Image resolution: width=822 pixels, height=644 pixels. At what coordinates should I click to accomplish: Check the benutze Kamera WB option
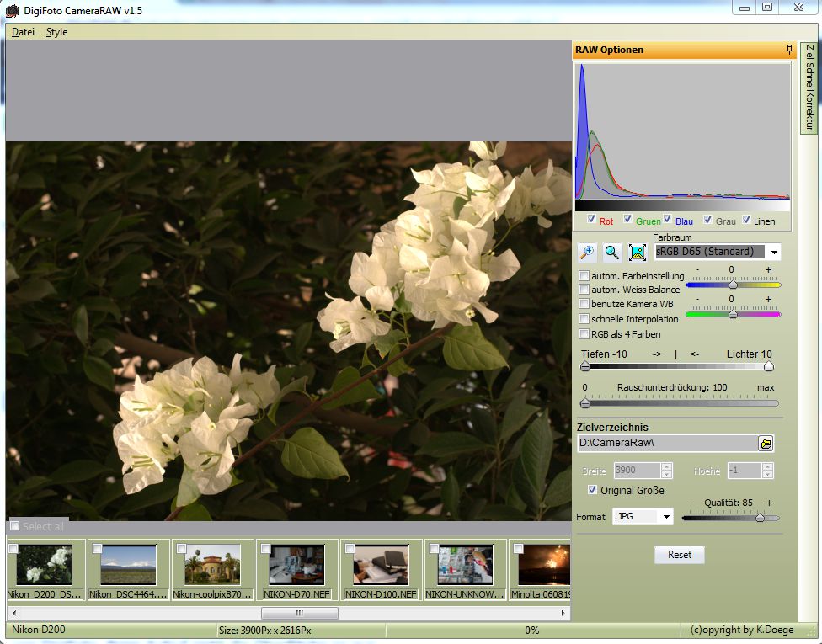coord(584,304)
